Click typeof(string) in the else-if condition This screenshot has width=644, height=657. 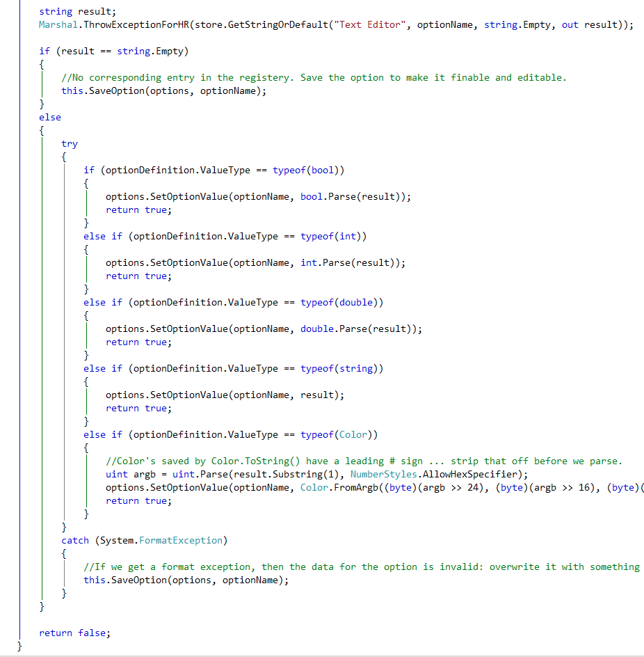coord(341,368)
